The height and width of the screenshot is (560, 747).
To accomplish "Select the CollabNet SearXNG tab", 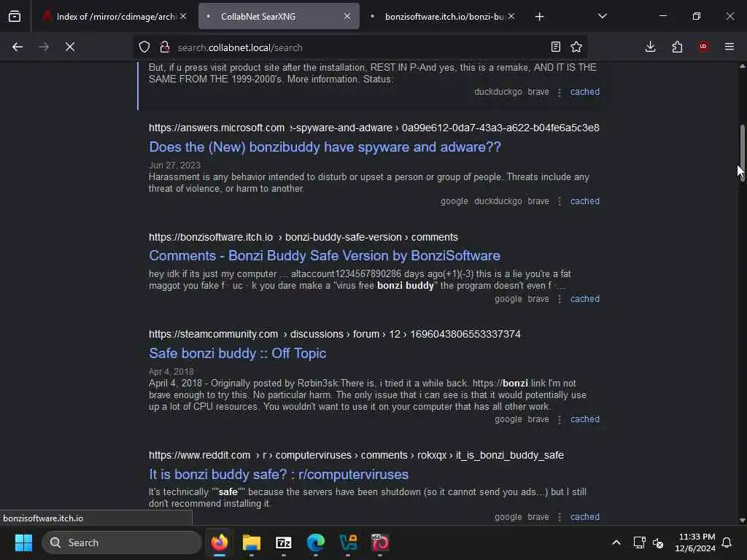I will click(279, 16).
